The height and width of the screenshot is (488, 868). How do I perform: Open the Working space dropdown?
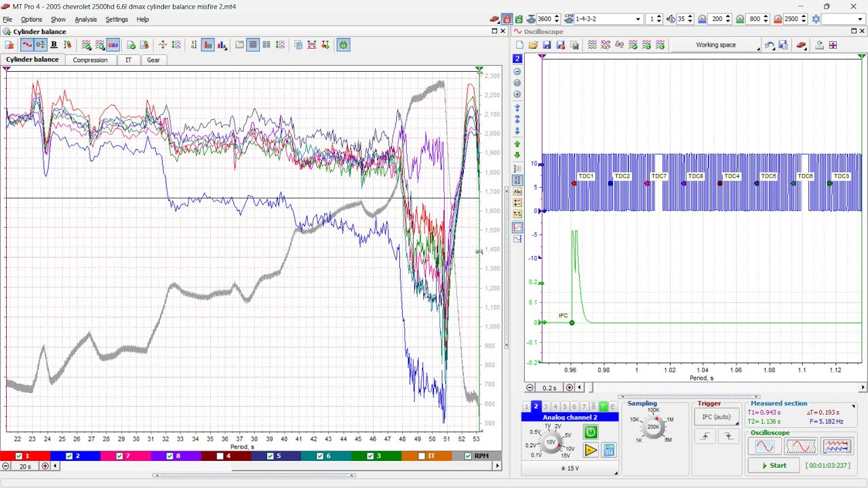tap(716, 45)
